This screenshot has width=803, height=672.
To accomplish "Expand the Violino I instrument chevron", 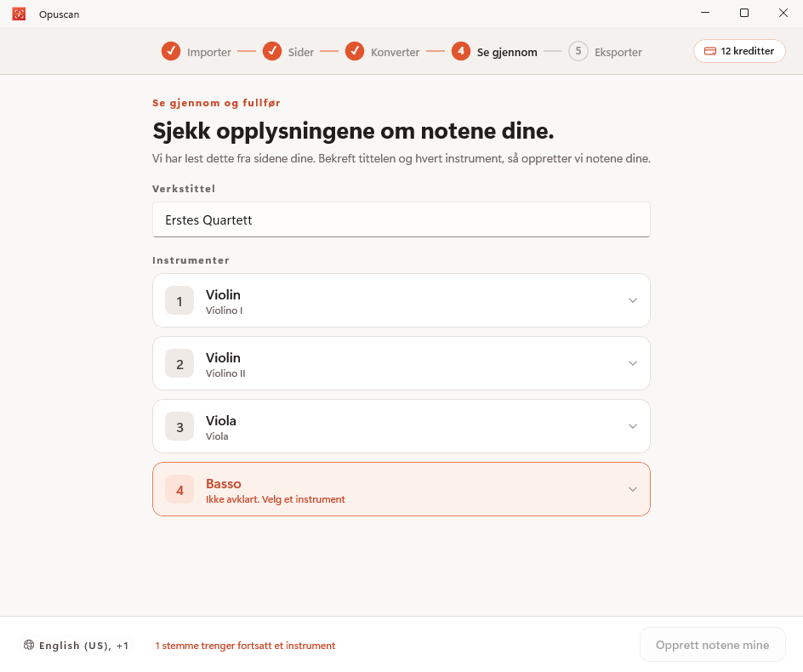I will (x=633, y=300).
